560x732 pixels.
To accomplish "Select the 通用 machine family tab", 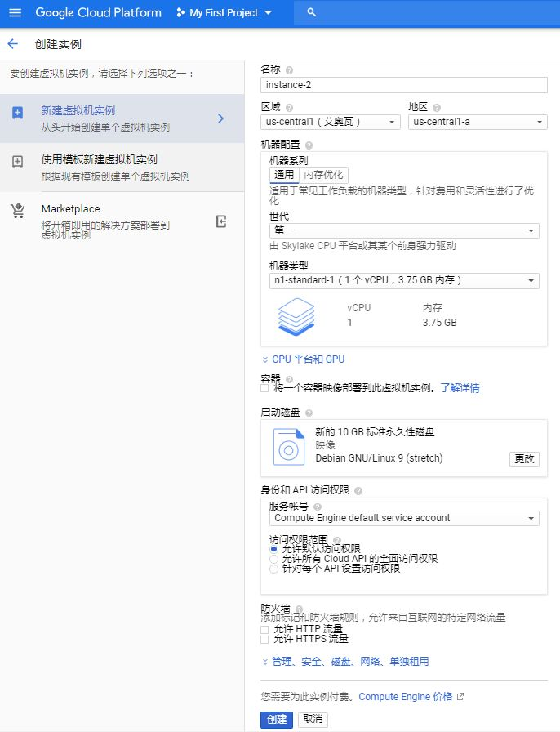I will pyautogui.click(x=284, y=175).
